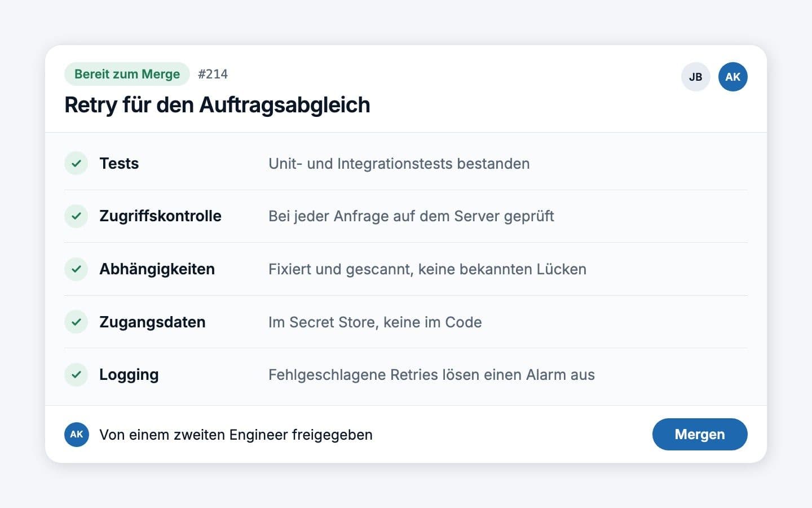Viewport: 812px width, 508px height.
Task: Select the 'Zugriffskontrolle' check label
Action: [160, 216]
